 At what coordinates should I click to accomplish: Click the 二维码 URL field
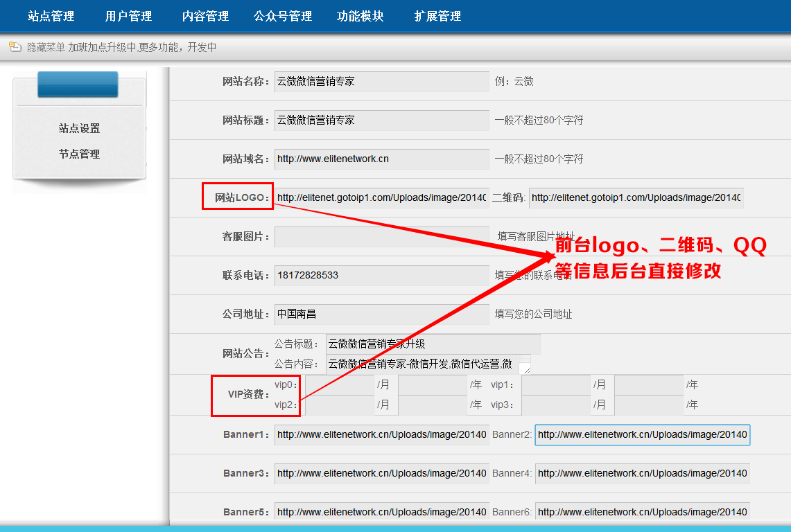(x=636, y=197)
